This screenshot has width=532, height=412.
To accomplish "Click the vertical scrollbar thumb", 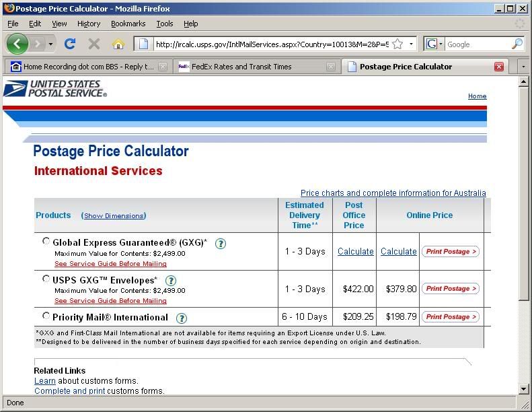I will click(523, 194).
